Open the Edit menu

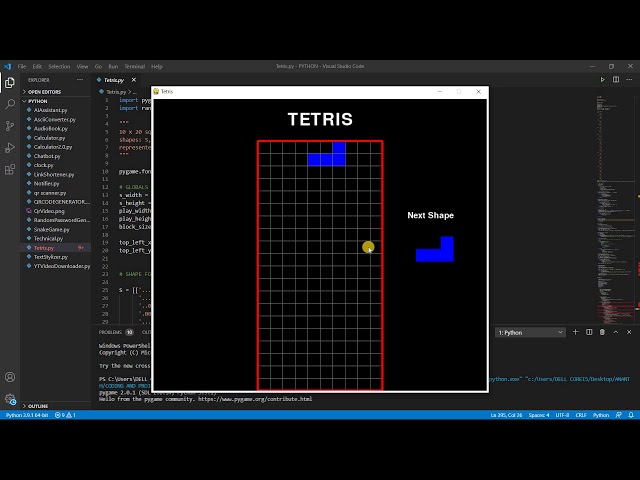click(37, 66)
